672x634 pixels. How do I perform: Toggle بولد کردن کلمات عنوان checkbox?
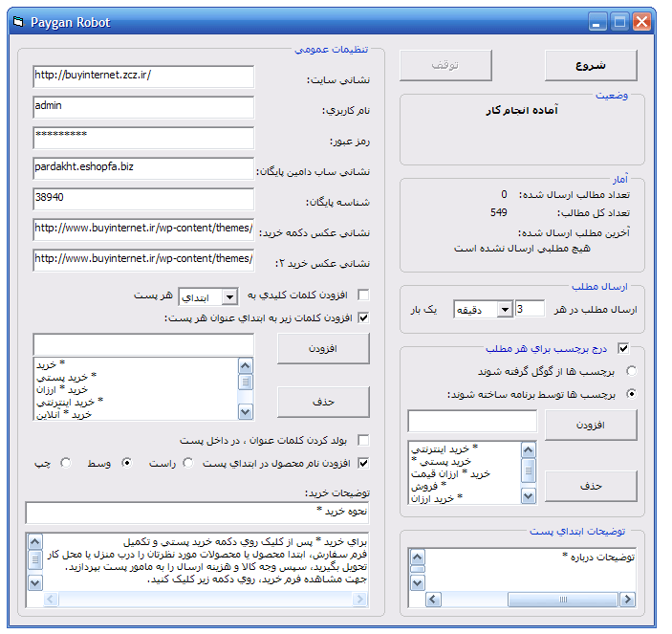[363, 440]
